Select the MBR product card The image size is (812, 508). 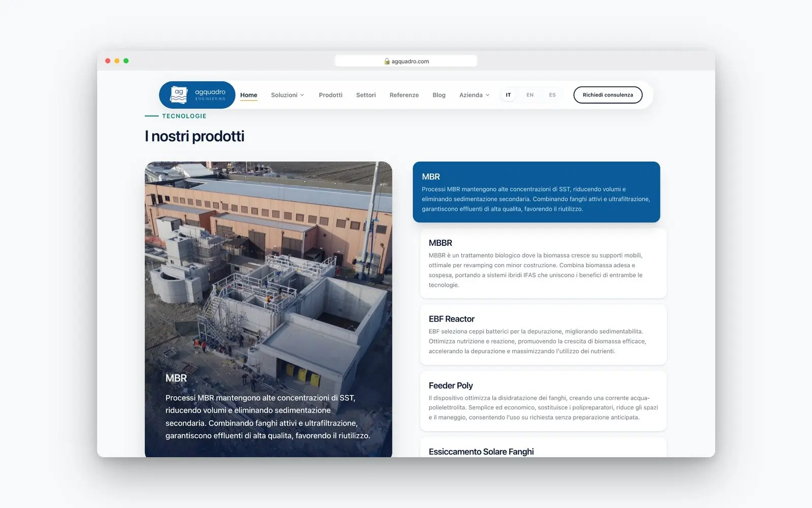tap(536, 192)
